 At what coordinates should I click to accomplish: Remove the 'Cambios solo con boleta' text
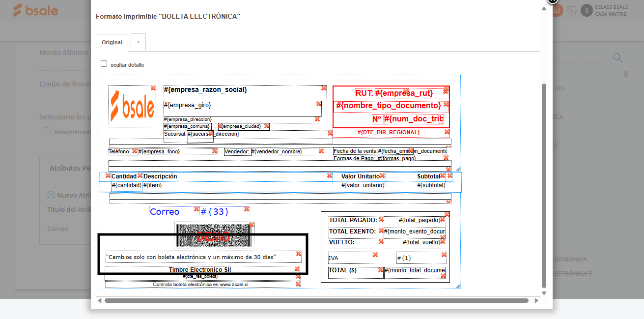tap(299, 254)
